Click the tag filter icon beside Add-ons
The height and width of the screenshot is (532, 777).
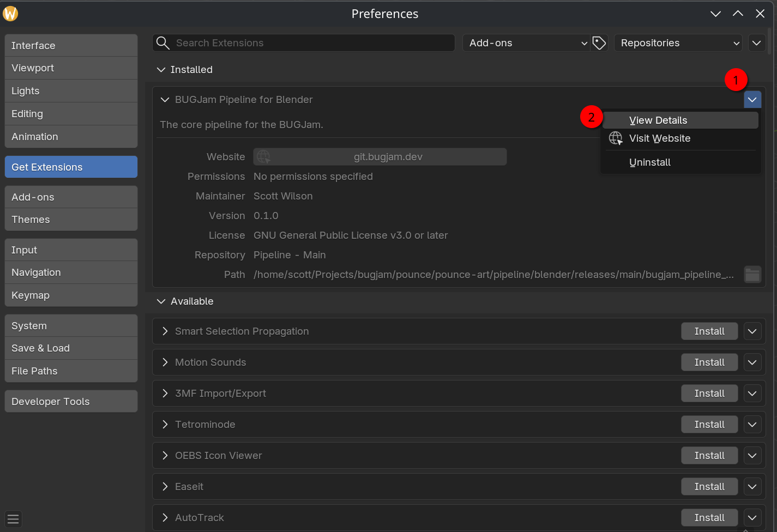click(x=599, y=43)
